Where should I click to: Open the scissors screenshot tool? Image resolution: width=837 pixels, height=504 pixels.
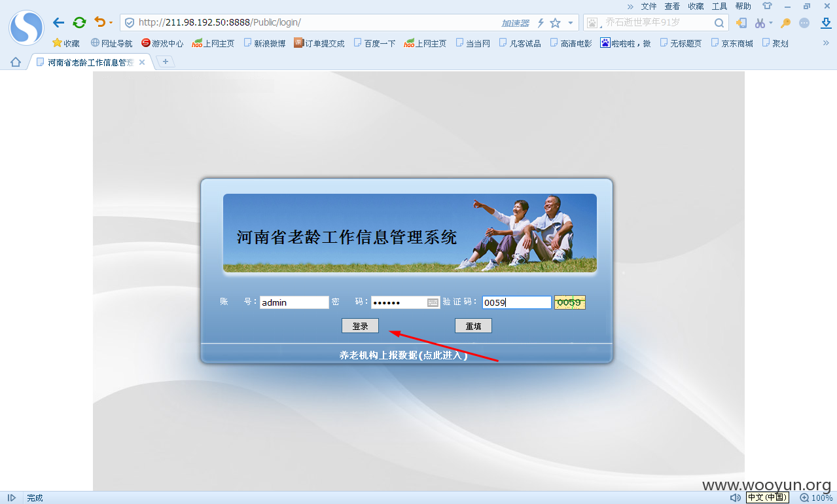point(760,23)
